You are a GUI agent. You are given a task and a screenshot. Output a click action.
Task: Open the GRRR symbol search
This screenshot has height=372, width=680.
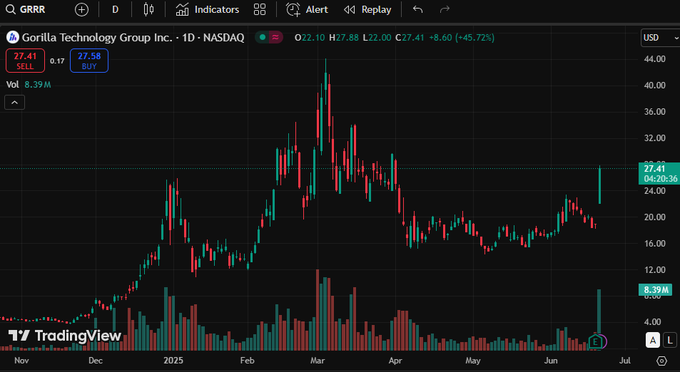(x=25, y=10)
